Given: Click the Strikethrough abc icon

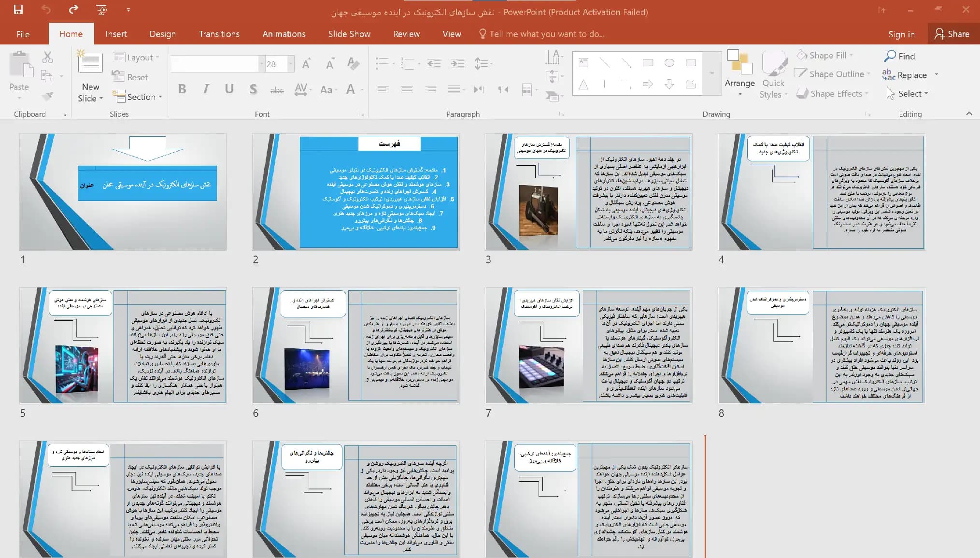Looking at the screenshot, I should 277,89.
